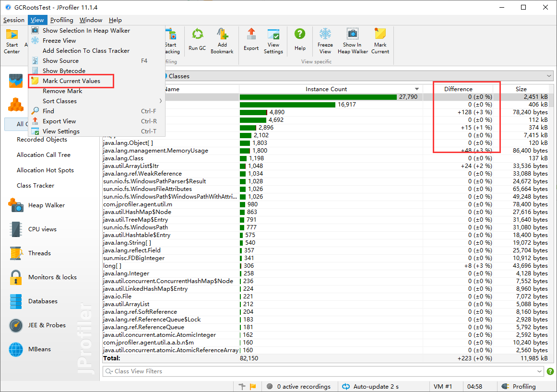Click the flag bookmark icon in status bar
Image resolution: width=557 pixels, height=392 pixels.
253,387
